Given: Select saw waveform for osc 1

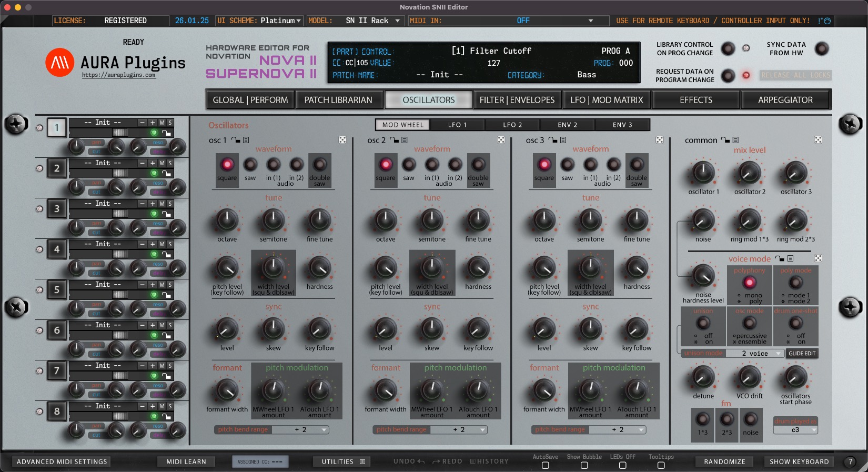Looking at the screenshot, I should tap(250, 165).
